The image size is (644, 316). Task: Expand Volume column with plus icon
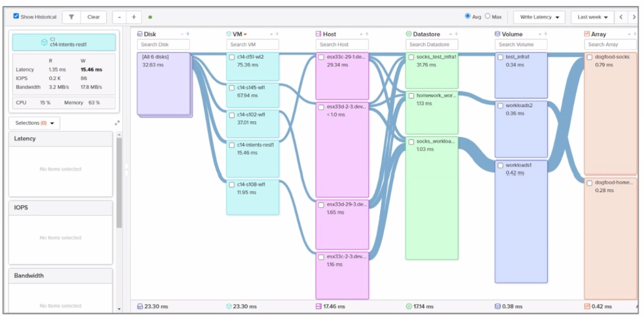[x=545, y=34]
